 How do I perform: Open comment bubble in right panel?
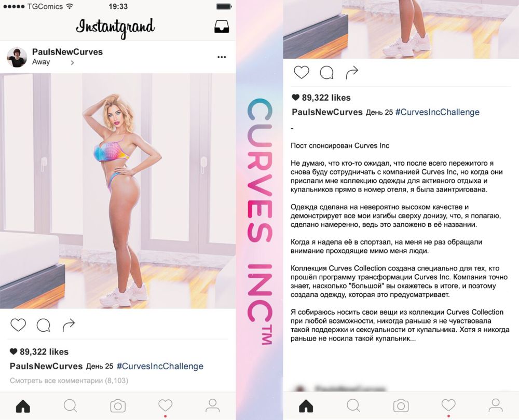point(326,73)
